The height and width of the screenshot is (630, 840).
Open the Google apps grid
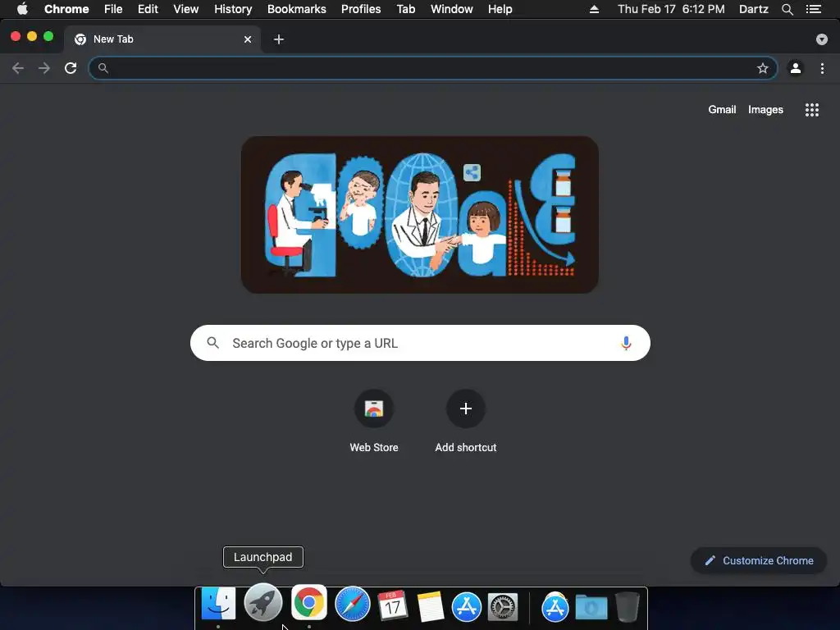tap(811, 110)
